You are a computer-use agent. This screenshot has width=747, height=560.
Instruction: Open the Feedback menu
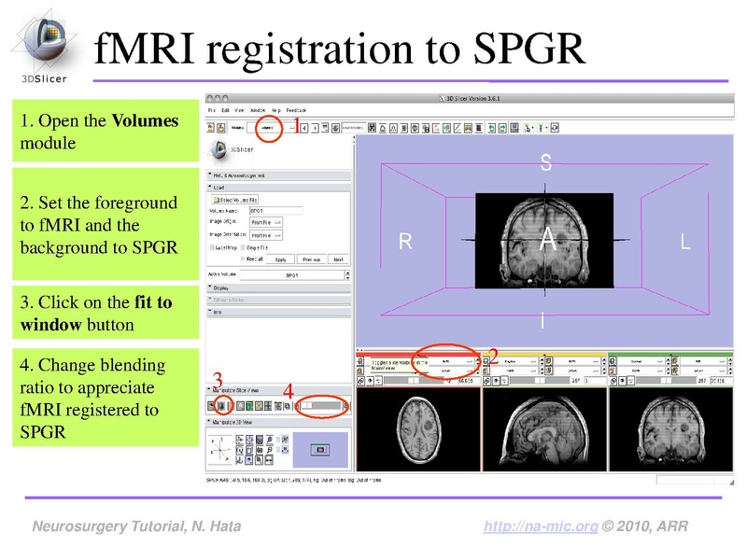pos(295,109)
